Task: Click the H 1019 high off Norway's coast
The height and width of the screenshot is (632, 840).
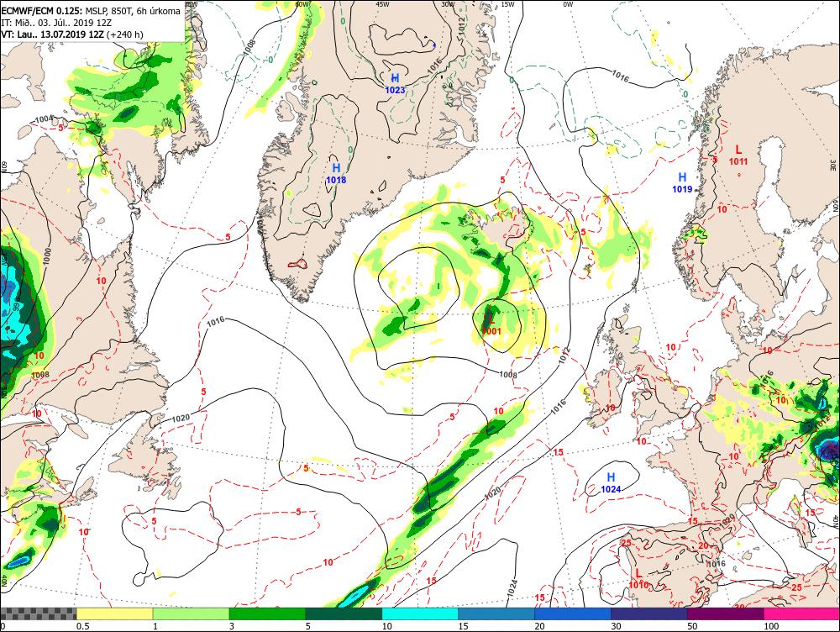Action: coord(682,182)
